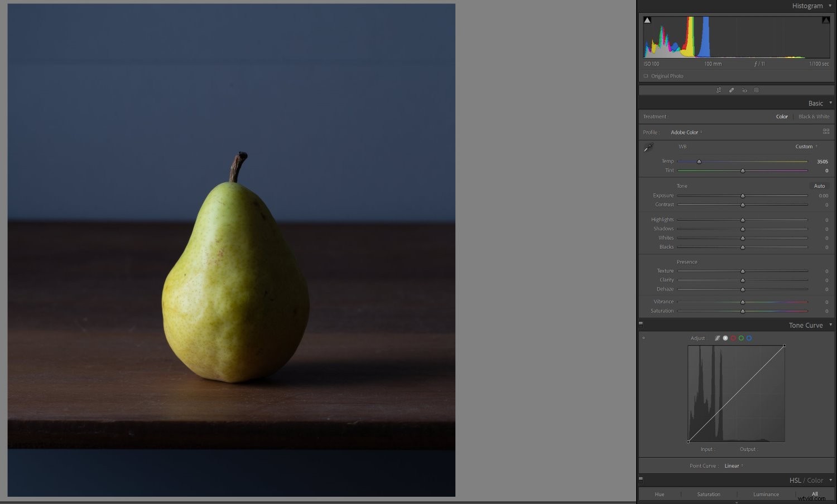Select the Crop Overlay tool
Screen dimensions: 837x504
point(719,90)
